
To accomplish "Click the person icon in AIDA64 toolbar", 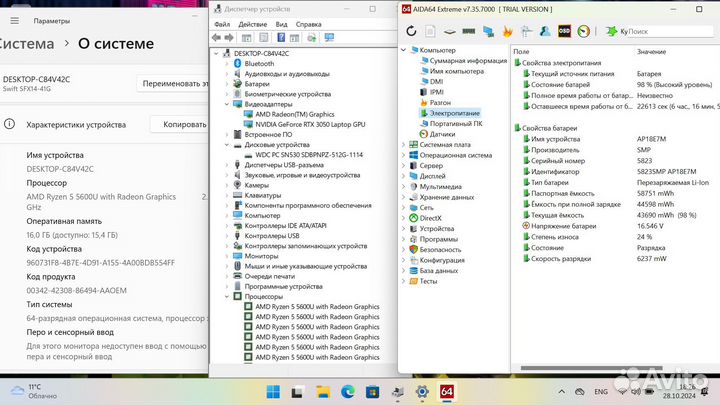I will (545, 31).
